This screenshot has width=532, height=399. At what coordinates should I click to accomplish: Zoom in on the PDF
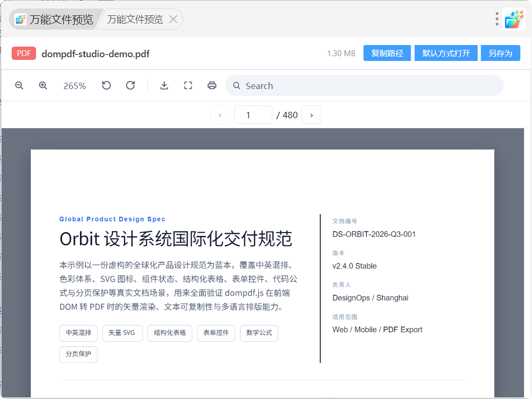point(43,85)
